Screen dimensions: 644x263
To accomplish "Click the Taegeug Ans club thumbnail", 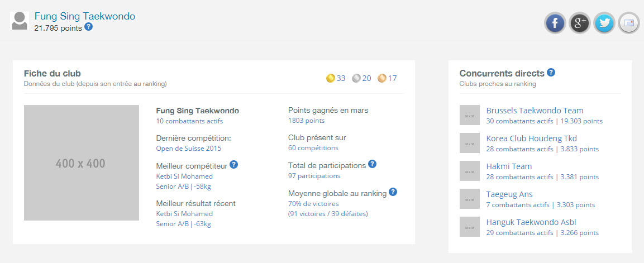I will 469,199.
